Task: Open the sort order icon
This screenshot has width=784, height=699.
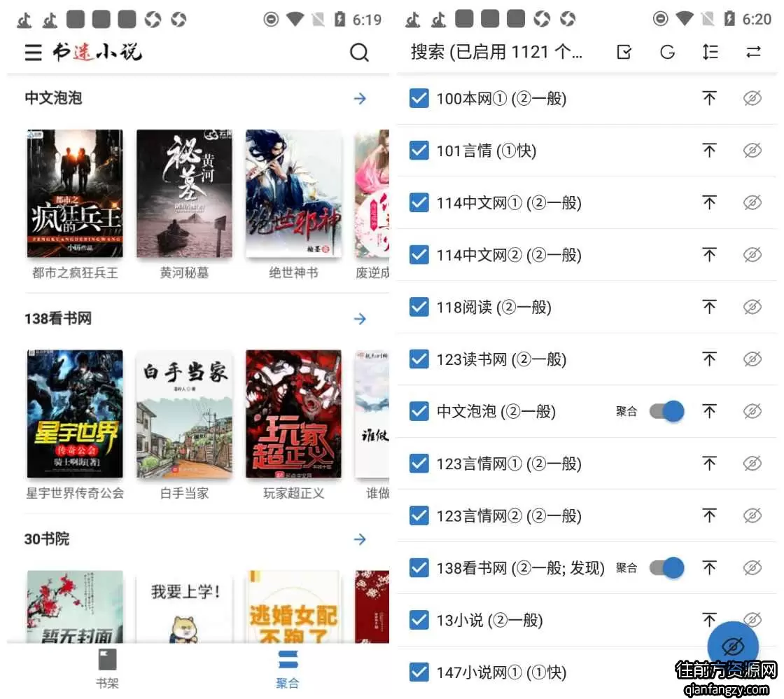Action: pos(710,52)
